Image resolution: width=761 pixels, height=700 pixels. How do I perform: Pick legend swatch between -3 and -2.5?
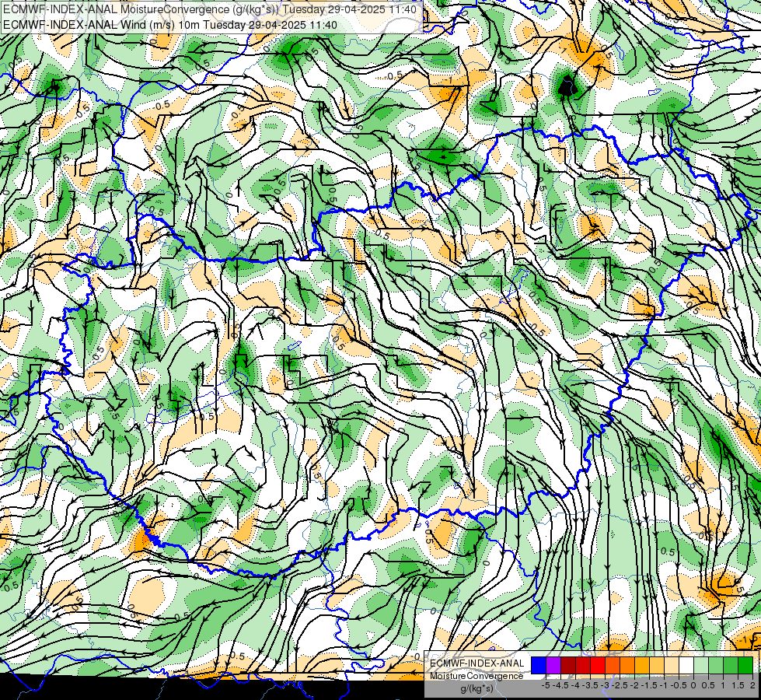point(613,665)
